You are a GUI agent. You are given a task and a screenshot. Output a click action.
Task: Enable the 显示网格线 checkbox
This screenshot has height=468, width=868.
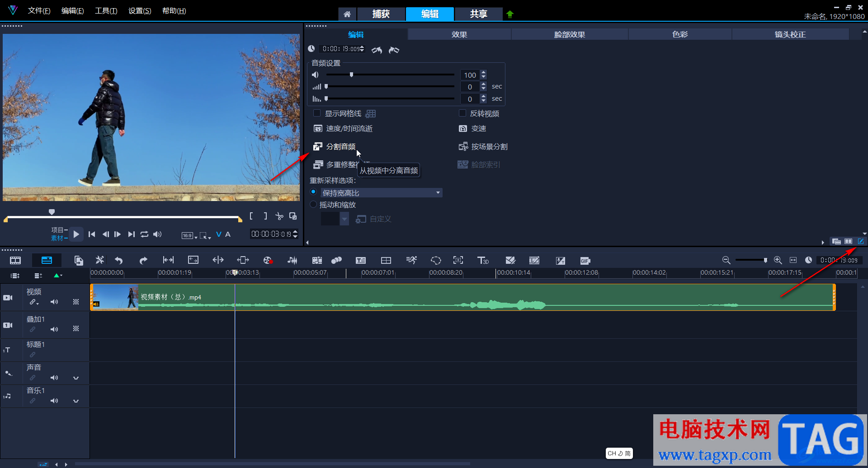[x=317, y=113]
